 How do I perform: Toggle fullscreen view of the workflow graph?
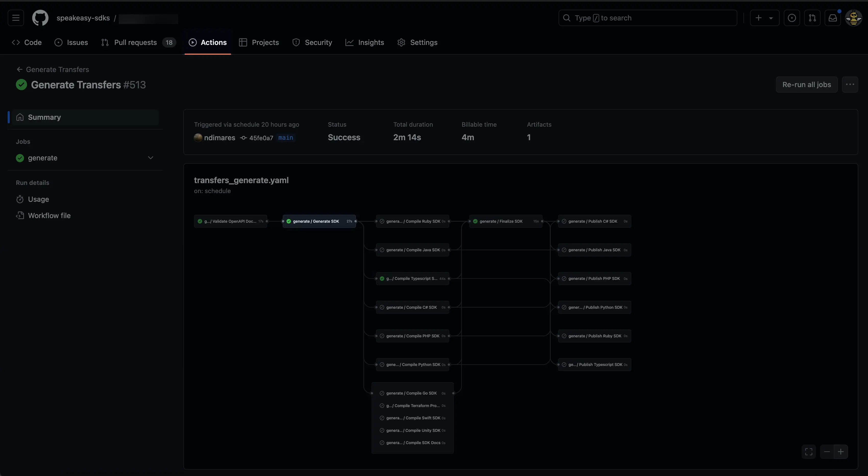tap(808, 452)
